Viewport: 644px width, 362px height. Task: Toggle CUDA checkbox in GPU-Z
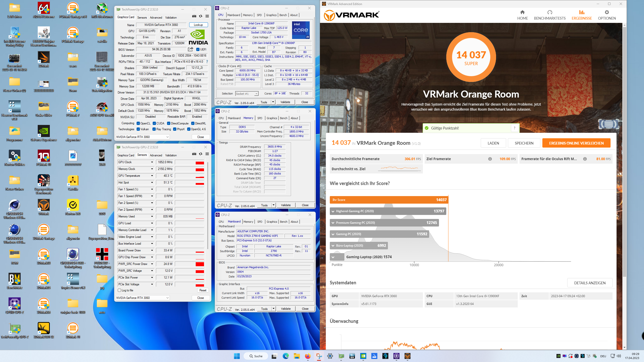pyautogui.click(x=154, y=123)
